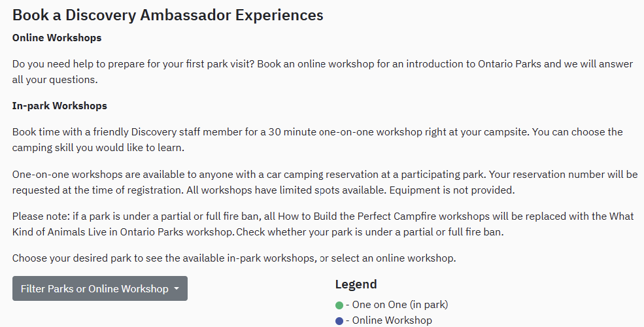
Task: Click the 'Do you need help to prepare' paragraph
Action: (322, 71)
